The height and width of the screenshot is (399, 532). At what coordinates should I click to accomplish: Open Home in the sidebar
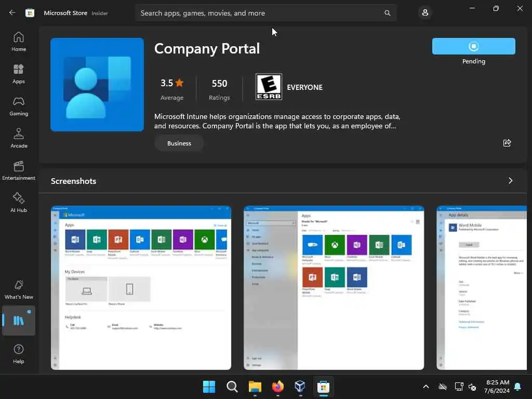(x=19, y=42)
